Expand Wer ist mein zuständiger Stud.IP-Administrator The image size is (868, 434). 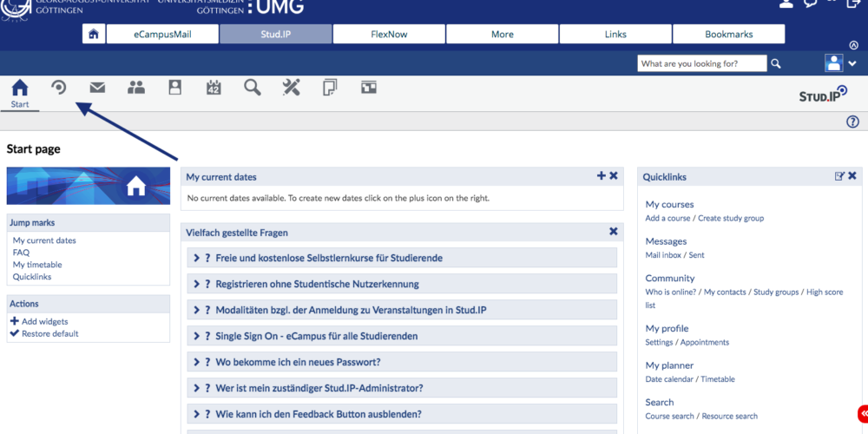tap(402, 388)
